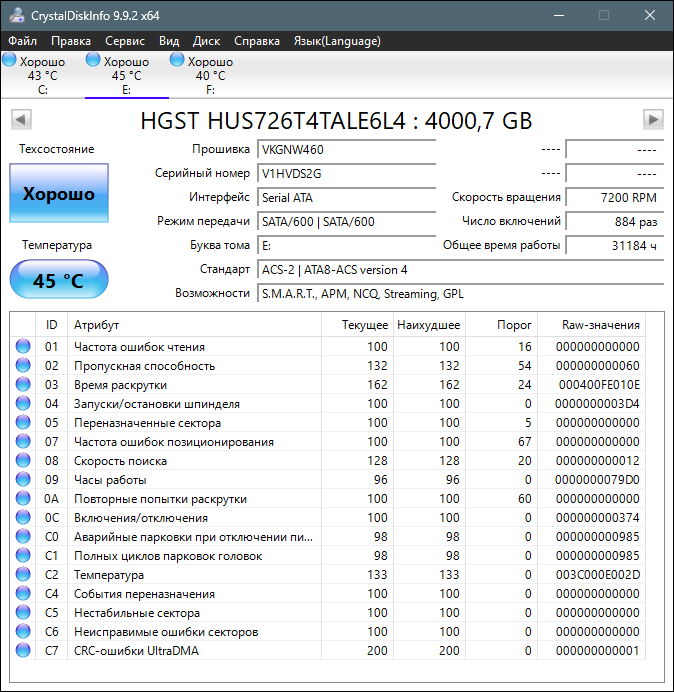Select row Пропускная способность
Viewport: 674px width, 692px height.
tap(328, 365)
